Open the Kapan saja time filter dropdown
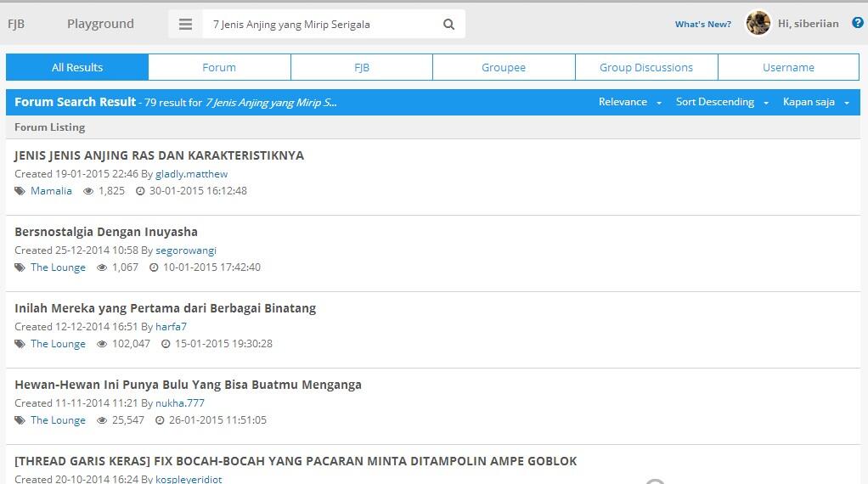The image size is (868, 484). (x=816, y=102)
